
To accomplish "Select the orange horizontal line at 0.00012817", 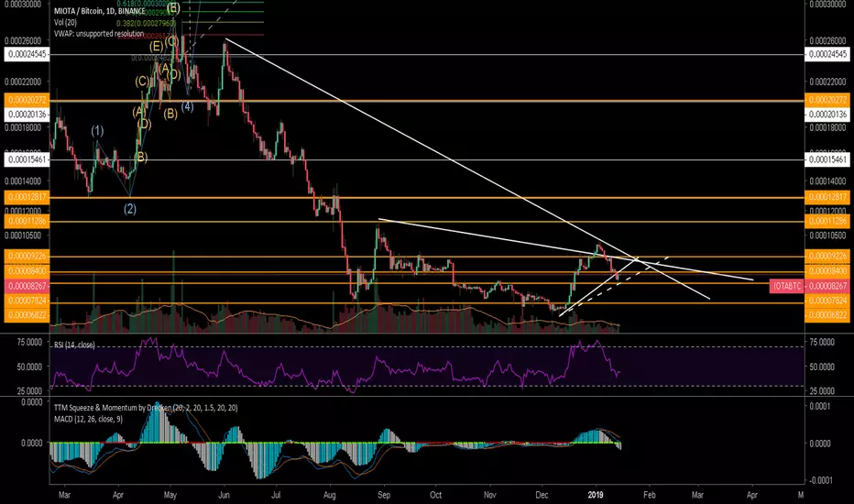I will click(x=426, y=198).
